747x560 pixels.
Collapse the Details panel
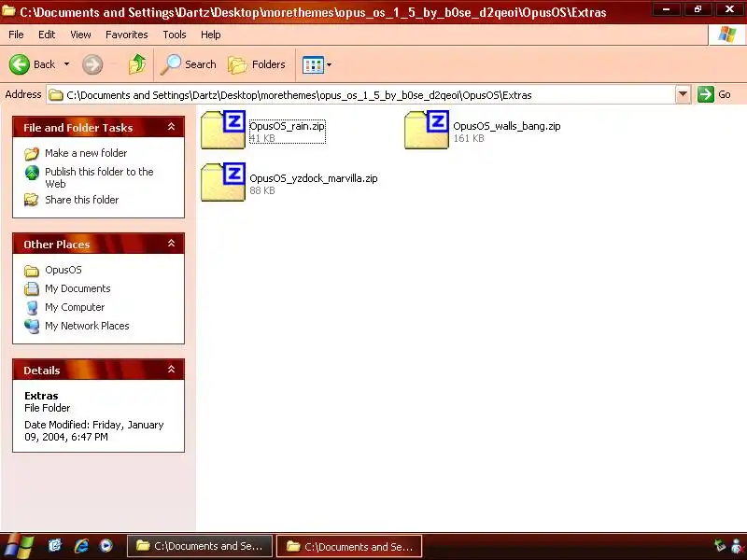point(171,369)
